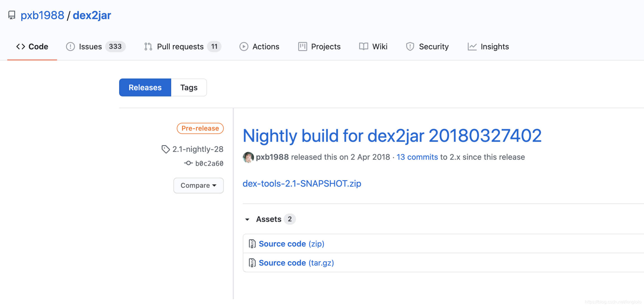Open the Compare dropdown
The width and height of the screenshot is (644, 307).
tap(198, 185)
